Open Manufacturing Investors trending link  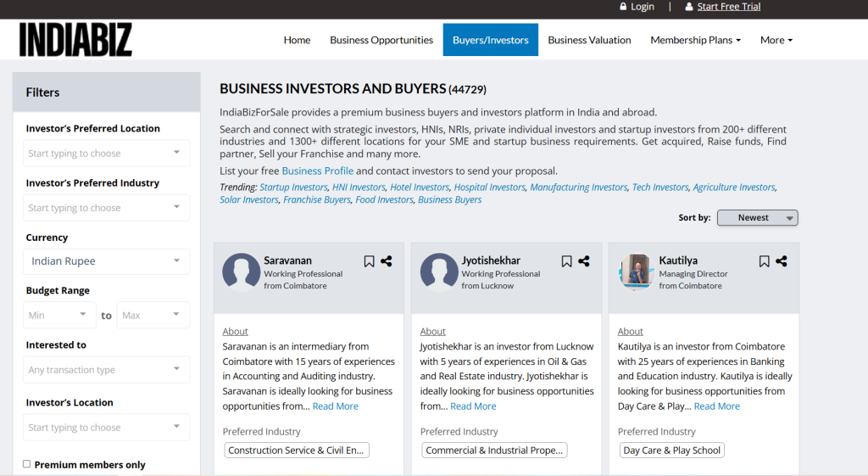coord(578,188)
